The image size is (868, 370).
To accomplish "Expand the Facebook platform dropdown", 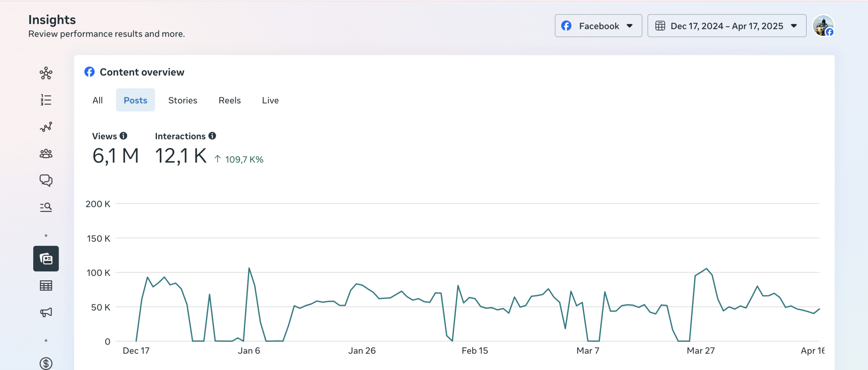I will pos(598,26).
